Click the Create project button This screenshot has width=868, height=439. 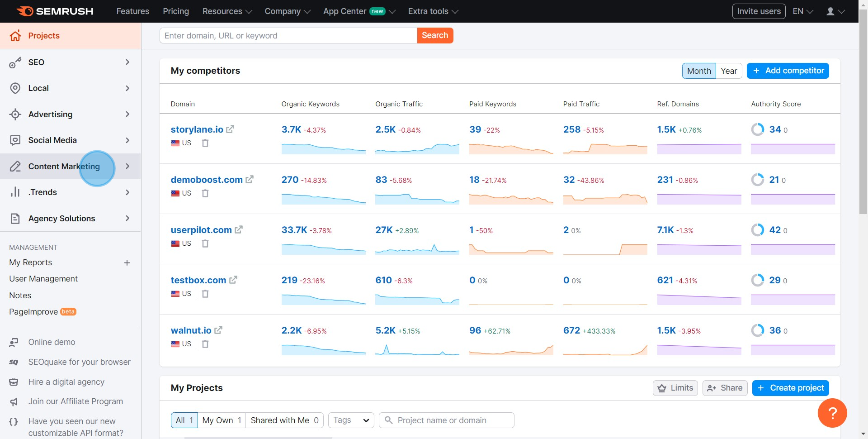click(790, 388)
